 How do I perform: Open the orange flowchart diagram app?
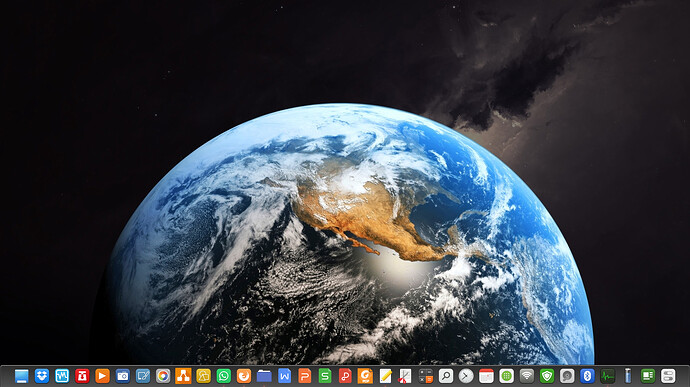coord(184,376)
